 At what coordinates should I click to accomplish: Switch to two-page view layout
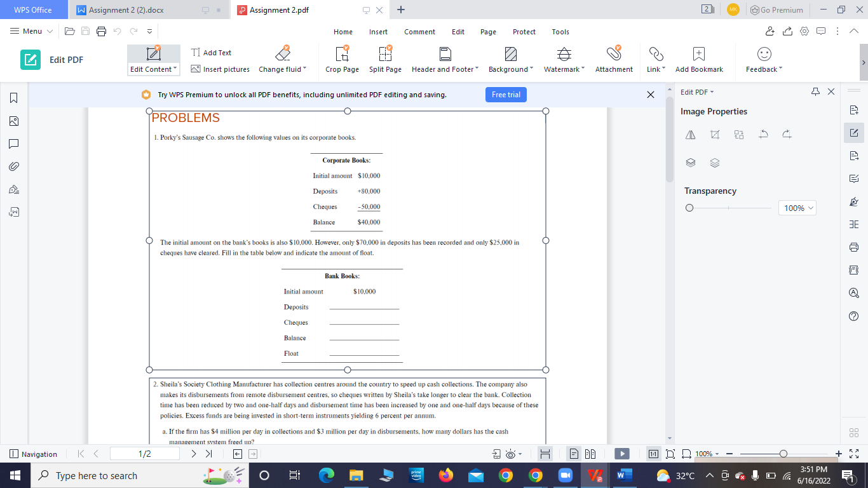[x=590, y=454]
